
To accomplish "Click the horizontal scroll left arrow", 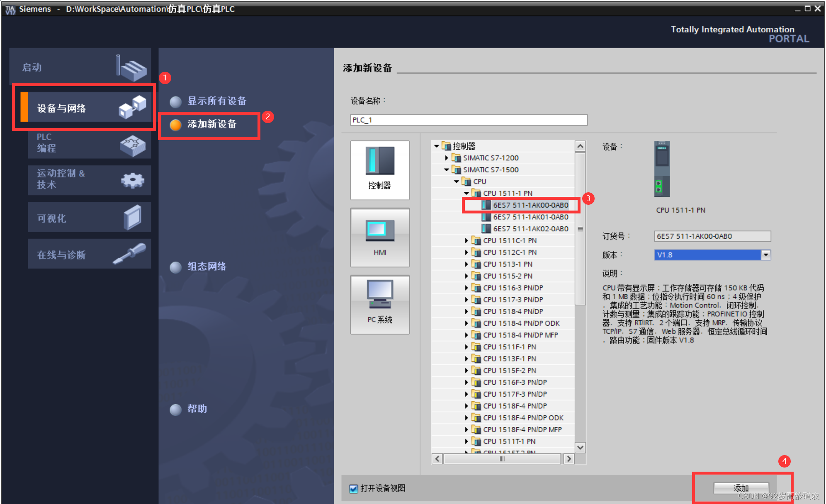I will pos(437,459).
